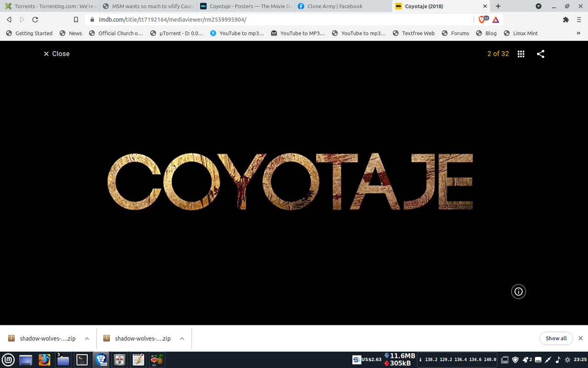Bookmark this page using the flag icon
This screenshot has width=588, height=368.
(76, 20)
